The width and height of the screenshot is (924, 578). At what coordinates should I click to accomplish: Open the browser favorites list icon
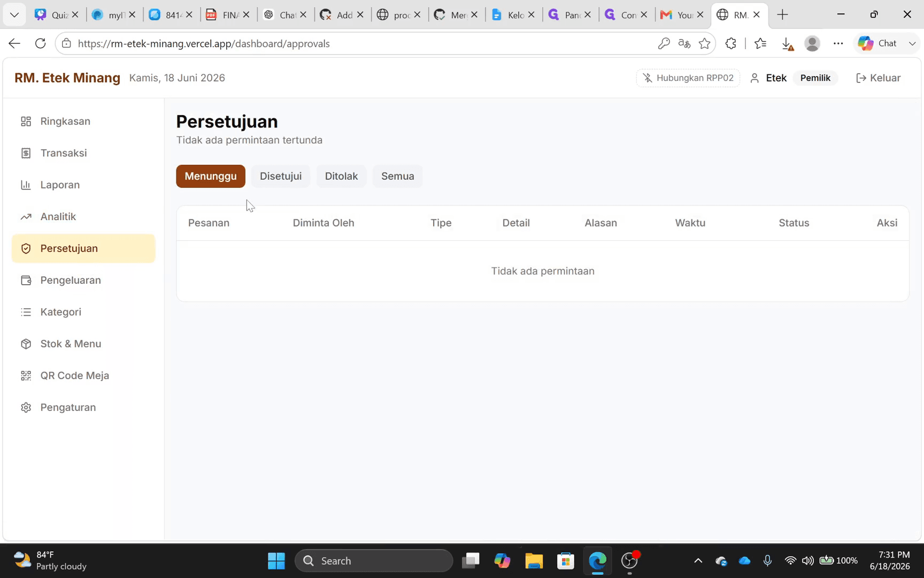click(x=760, y=43)
